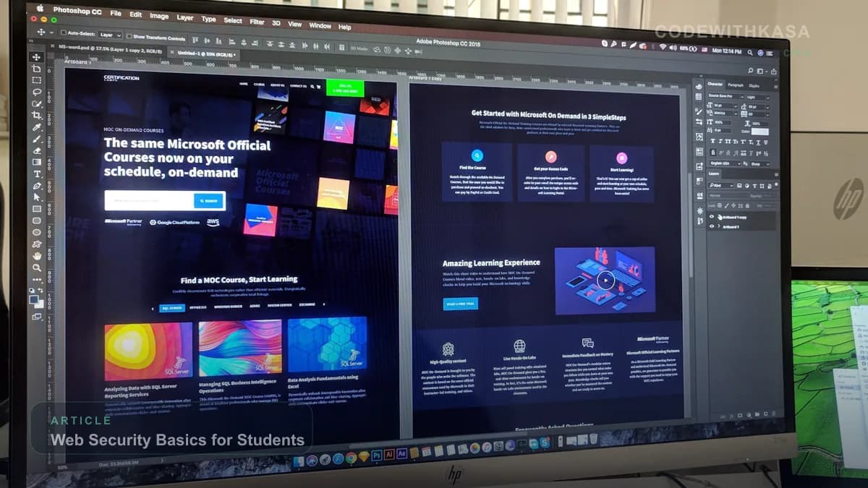Select the Eraser tool
868x488 pixels.
[37, 150]
